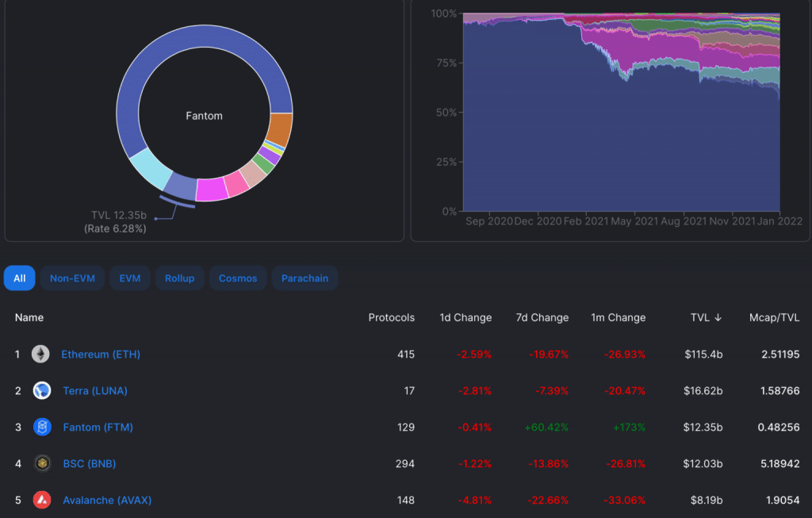812x518 pixels.
Task: Click Fantom's +173% monthly change
Action: point(629,428)
